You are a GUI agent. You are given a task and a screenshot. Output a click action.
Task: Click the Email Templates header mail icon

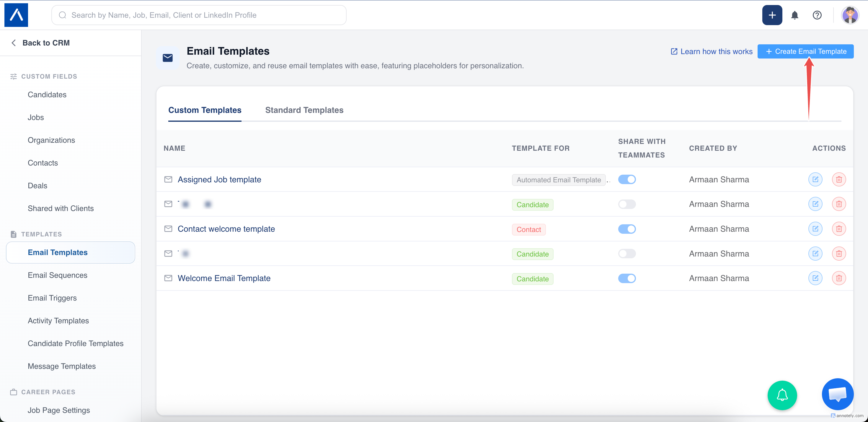click(x=167, y=58)
